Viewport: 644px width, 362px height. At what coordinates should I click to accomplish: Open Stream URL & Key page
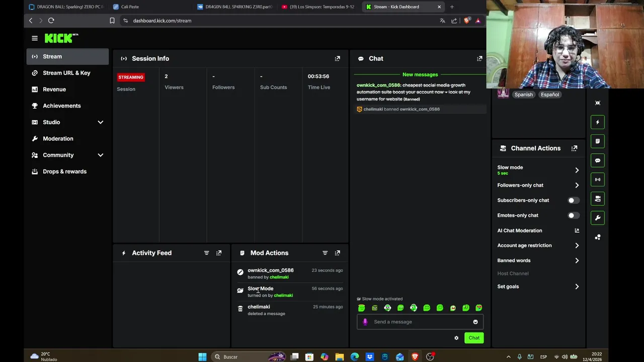tap(67, 73)
